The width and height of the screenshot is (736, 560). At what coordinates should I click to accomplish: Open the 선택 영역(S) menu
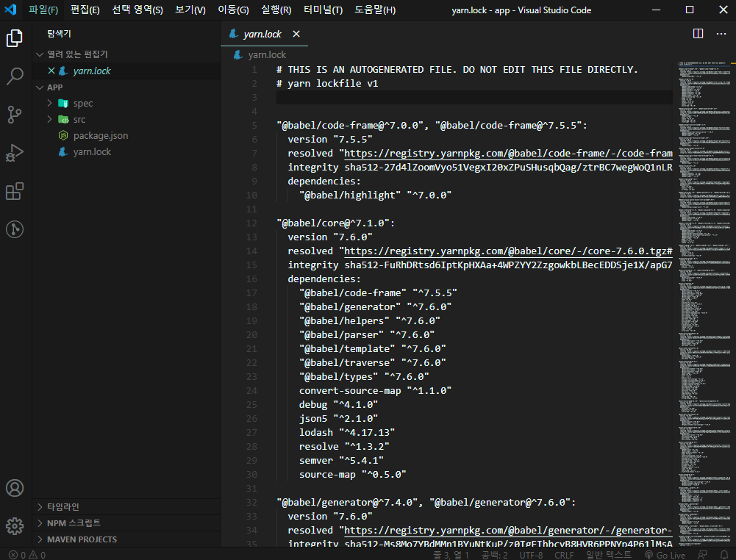tap(137, 10)
